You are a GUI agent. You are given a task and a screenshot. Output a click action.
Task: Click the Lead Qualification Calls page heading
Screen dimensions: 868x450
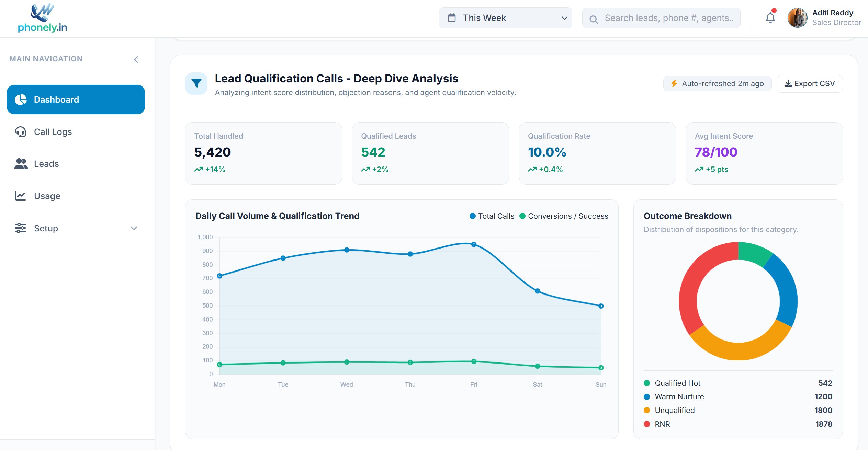click(x=336, y=79)
